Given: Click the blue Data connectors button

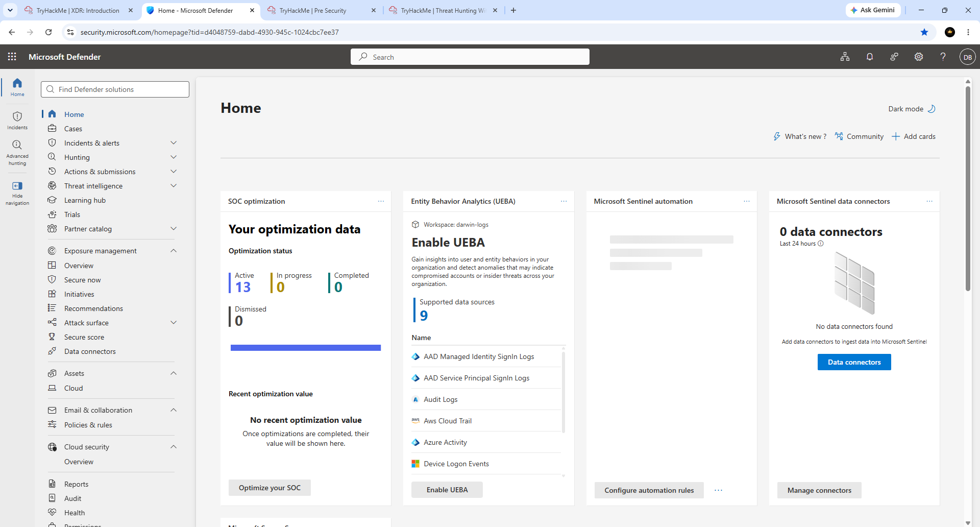Looking at the screenshot, I should pos(854,362).
